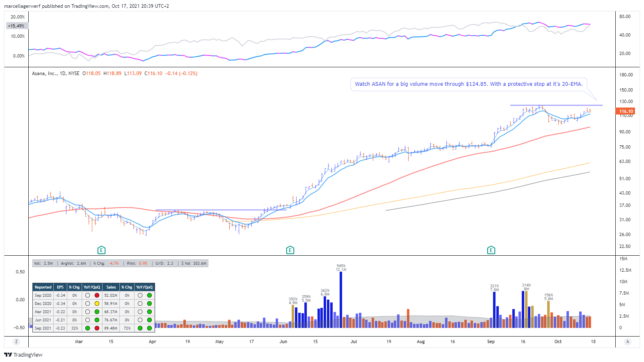
Task: Click the U/D 2.3 stat
Action: [x=164, y=263]
